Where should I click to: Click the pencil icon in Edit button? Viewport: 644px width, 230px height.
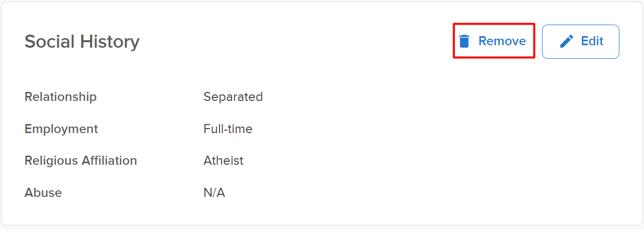point(567,41)
